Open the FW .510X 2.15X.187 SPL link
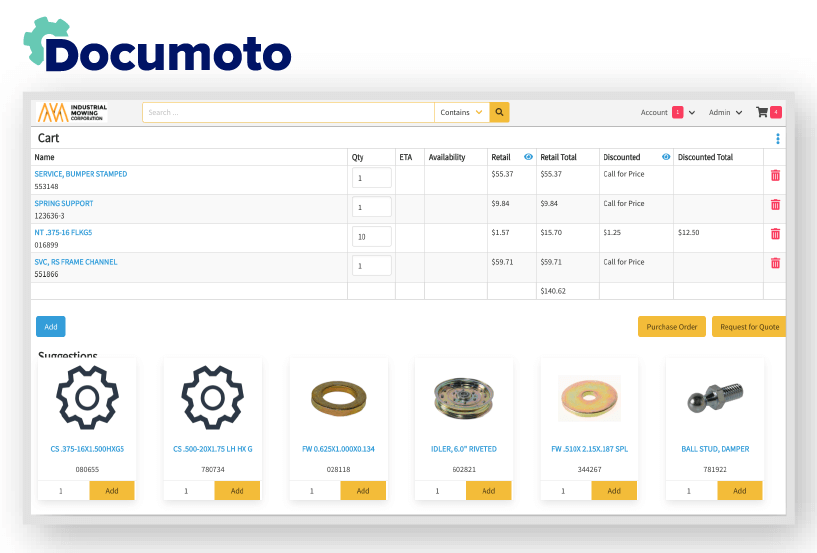 (589, 449)
